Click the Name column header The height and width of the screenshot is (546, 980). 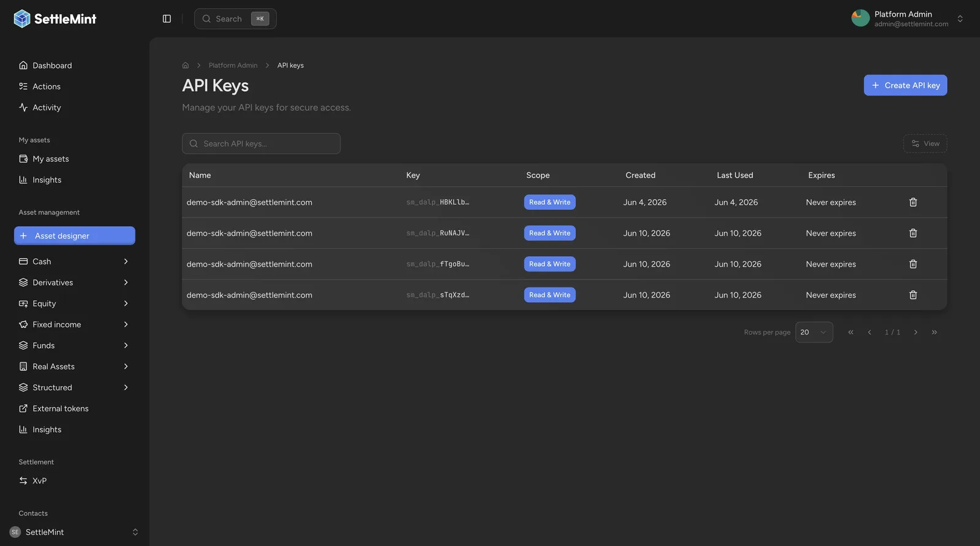pyautogui.click(x=200, y=175)
